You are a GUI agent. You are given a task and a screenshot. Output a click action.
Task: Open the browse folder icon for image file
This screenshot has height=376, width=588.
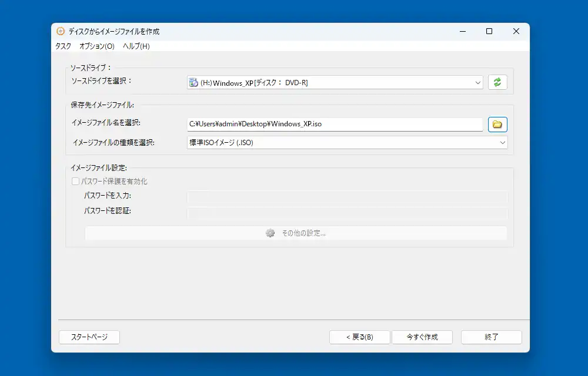pos(497,125)
